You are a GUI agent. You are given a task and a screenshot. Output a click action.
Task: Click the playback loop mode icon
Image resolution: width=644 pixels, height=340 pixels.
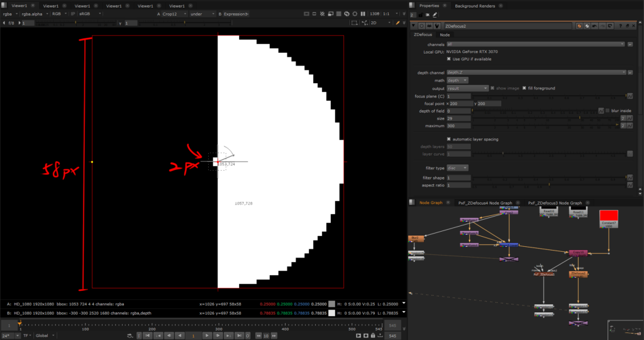click(x=130, y=336)
